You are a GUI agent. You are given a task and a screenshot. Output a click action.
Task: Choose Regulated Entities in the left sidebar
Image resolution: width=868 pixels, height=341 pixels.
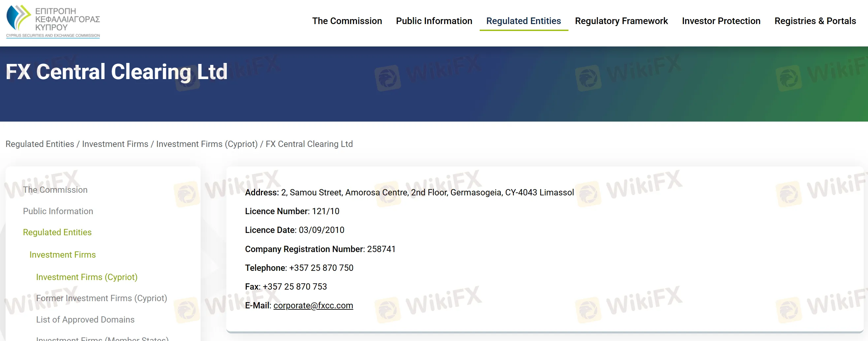point(57,232)
